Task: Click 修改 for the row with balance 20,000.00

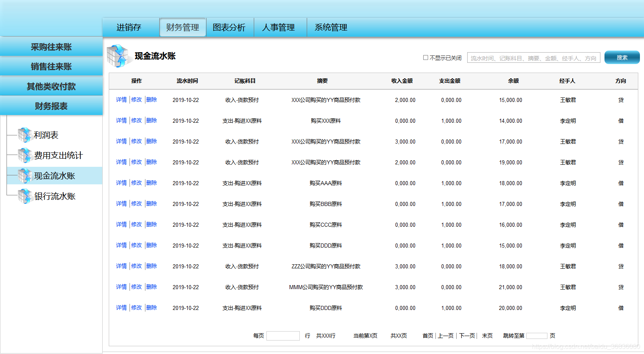Action: (x=136, y=308)
